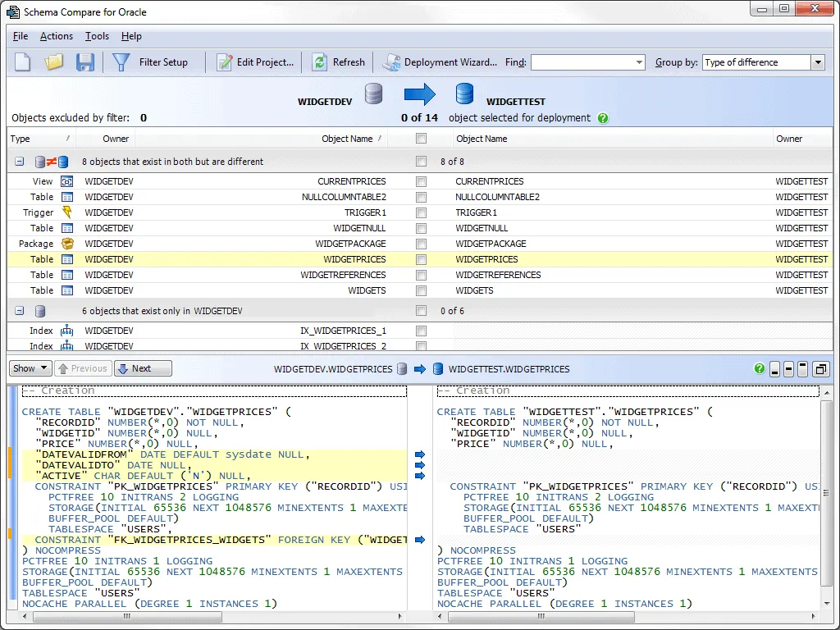Screen dimensions: 840x630
Task: Open the Tools menu
Action: click(97, 36)
